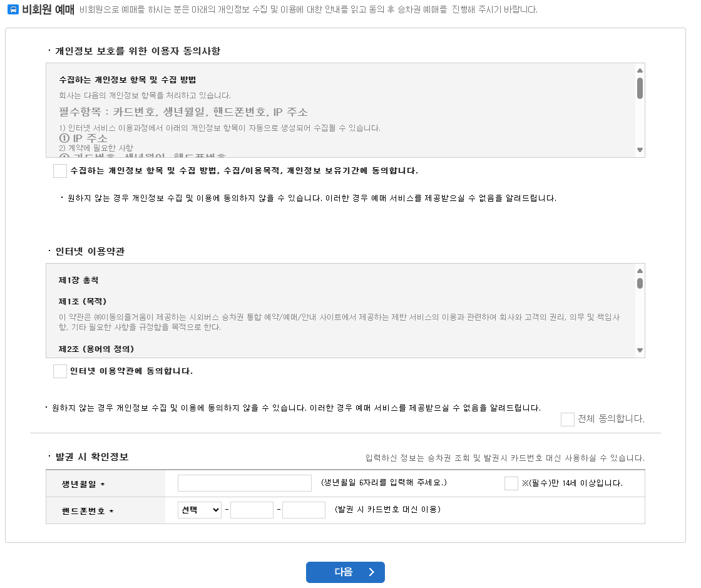Click the last phone number input field
The image size is (701, 588).
click(x=304, y=509)
